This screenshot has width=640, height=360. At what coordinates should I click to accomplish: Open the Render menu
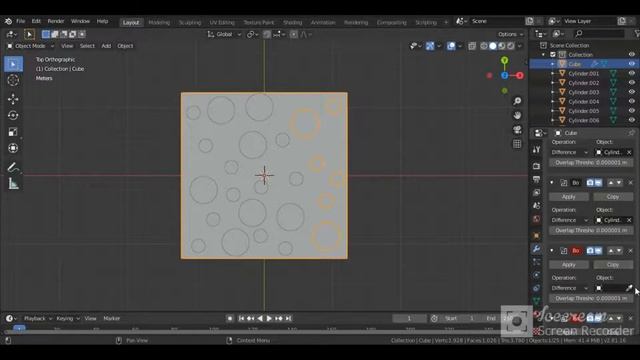(x=56, y=21)
